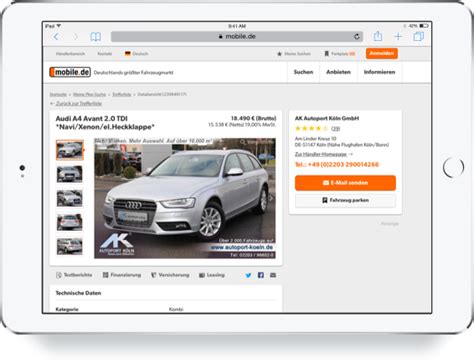Click the orange Anmelden button

(x=382, y=53)
